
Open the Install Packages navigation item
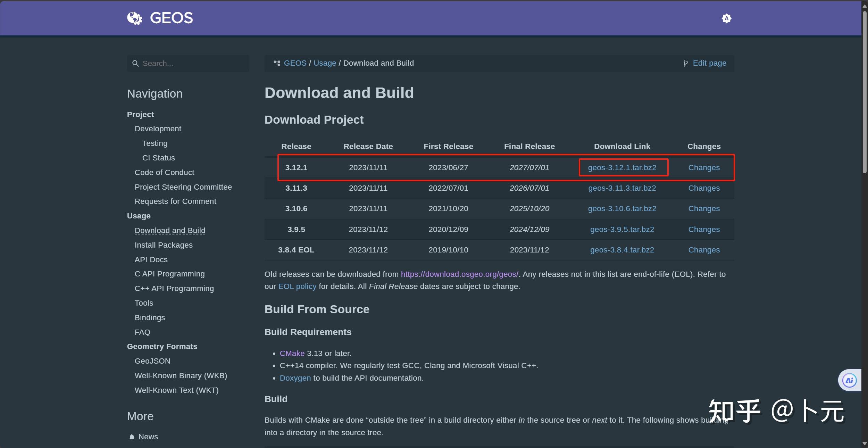(164, 245)
